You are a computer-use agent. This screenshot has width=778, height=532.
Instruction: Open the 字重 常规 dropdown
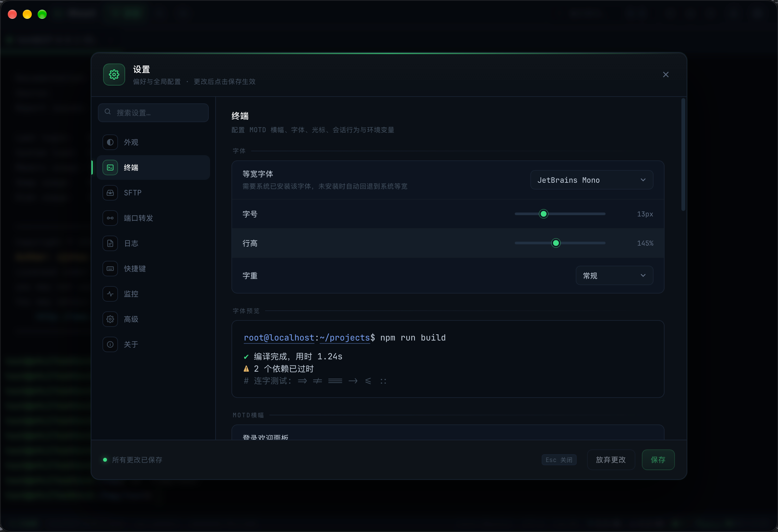click(x=614, y=275)
